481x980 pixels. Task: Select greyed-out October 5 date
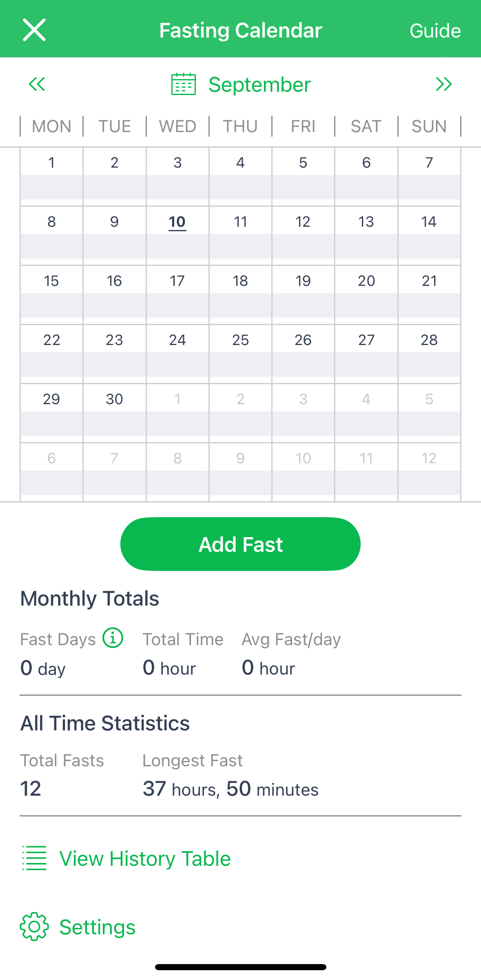(429, 400)
